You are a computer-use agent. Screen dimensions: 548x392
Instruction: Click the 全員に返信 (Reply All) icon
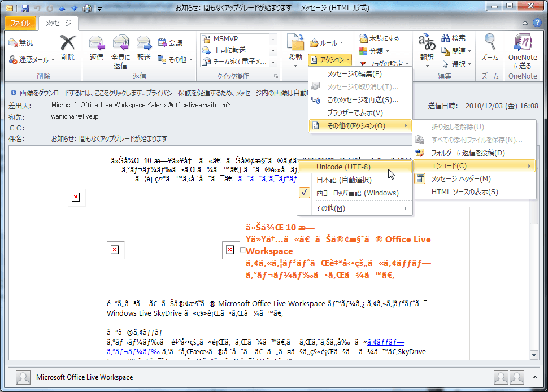pyautogui.click(x=120, y=52)
